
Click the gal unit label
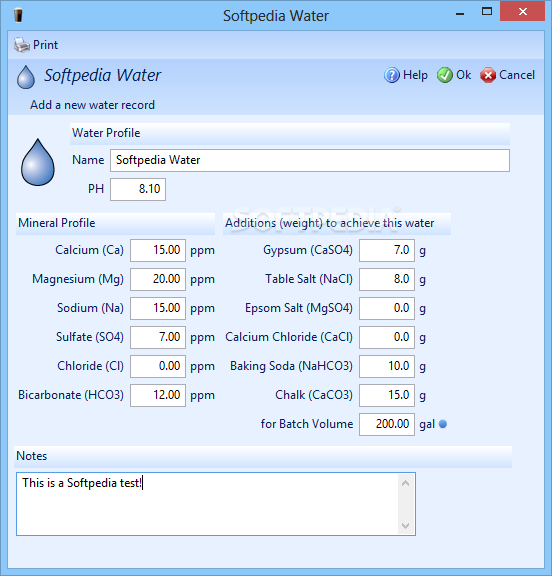pyautogui.click(x=427, y=425)
